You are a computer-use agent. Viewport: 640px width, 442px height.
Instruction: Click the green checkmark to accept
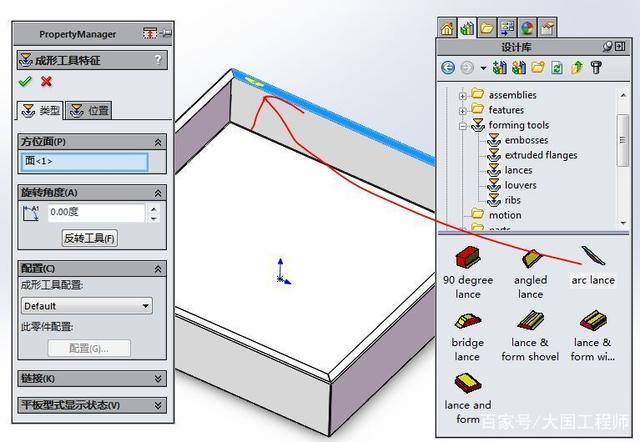pos(25,82)
